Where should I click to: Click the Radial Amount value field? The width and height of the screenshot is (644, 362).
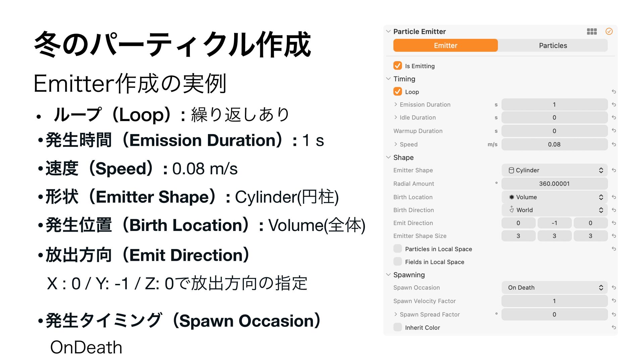coord(554,184)
